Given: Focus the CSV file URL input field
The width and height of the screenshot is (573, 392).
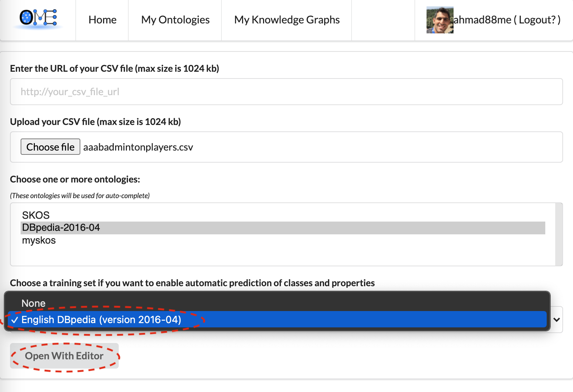Looking at the screenshot, I should (286, 92).
